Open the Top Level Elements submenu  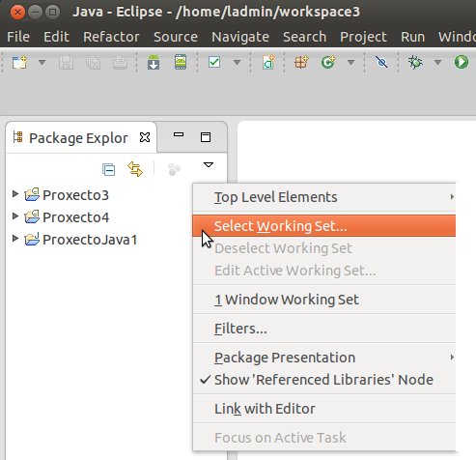pyautogui.click(x=324, y=197)
